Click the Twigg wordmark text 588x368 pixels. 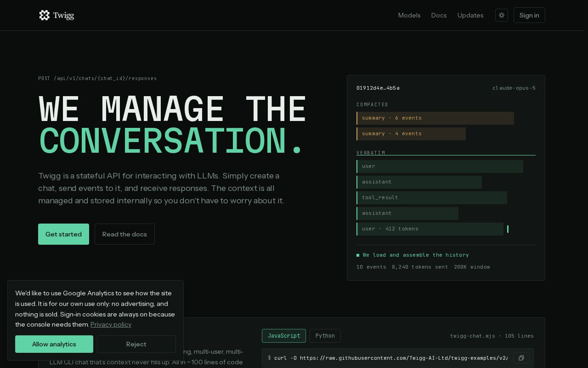click(63, 15)
